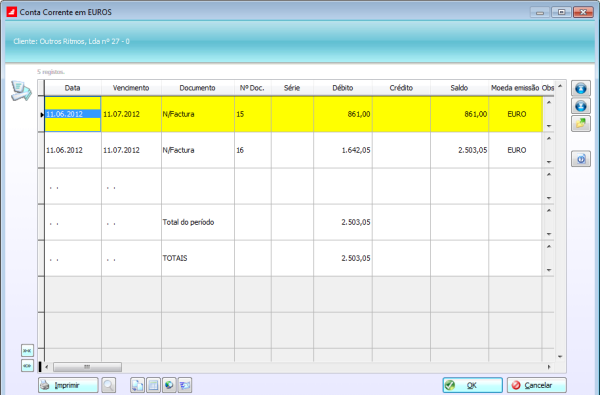Screen dimensions: 600x395
Task: Click N/Factura cell for document 16
Action: pyautogui.click(x=198, y=150)
